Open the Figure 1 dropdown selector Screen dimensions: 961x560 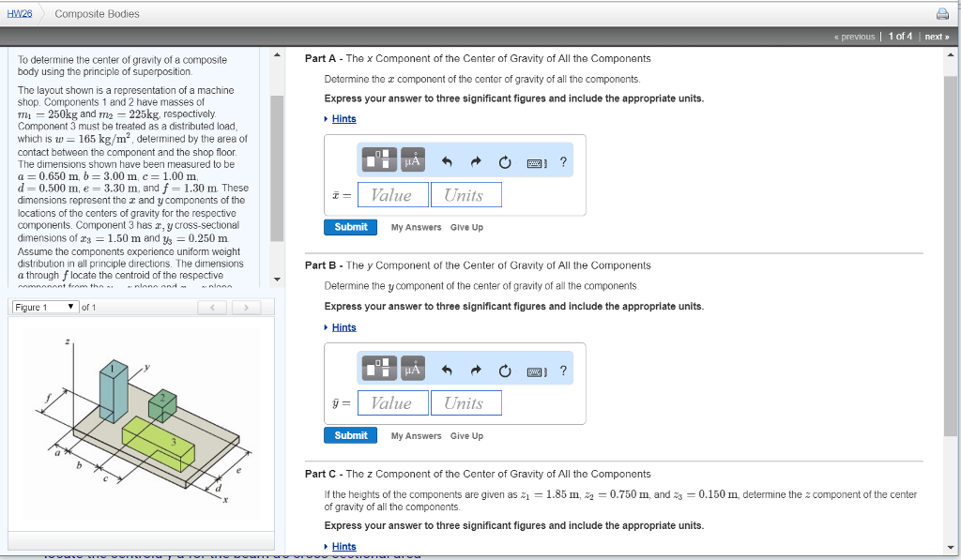pos(45,308)
